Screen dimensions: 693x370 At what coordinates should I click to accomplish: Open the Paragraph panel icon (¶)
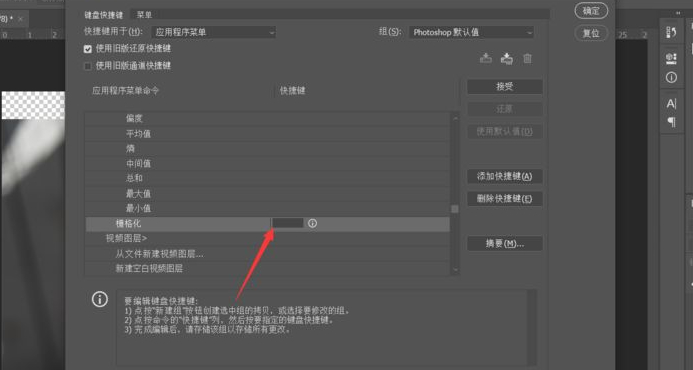[x=671, y=122]
